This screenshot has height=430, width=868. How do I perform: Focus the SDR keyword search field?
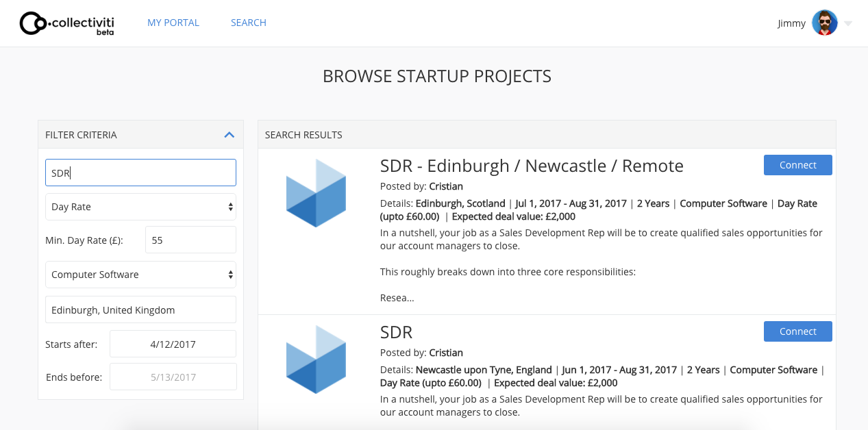[x=140, y=173]
